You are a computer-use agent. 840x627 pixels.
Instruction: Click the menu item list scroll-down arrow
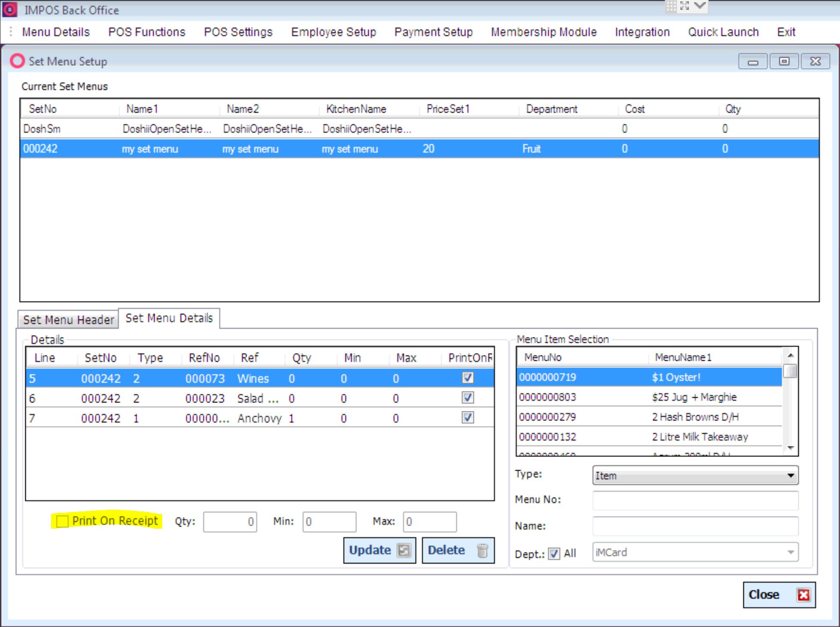coord(790,448)
